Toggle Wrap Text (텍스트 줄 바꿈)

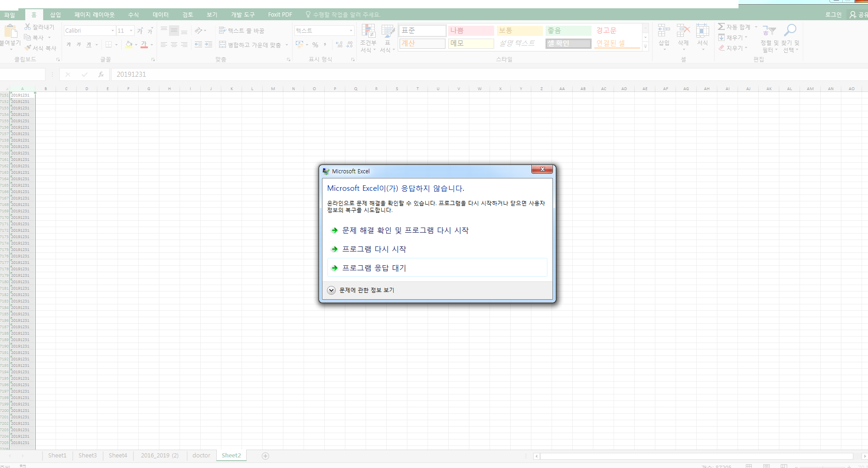[242, 31]
